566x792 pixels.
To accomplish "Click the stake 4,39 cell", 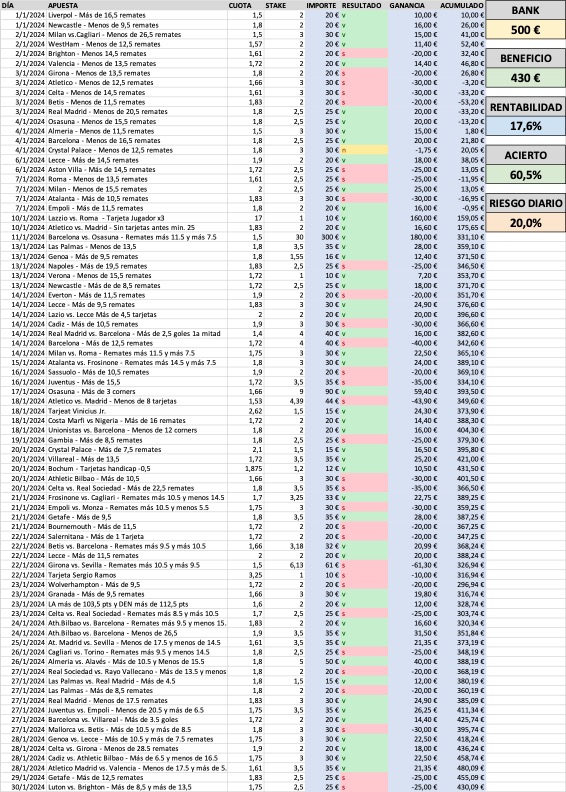I will (x=285, y=401).
